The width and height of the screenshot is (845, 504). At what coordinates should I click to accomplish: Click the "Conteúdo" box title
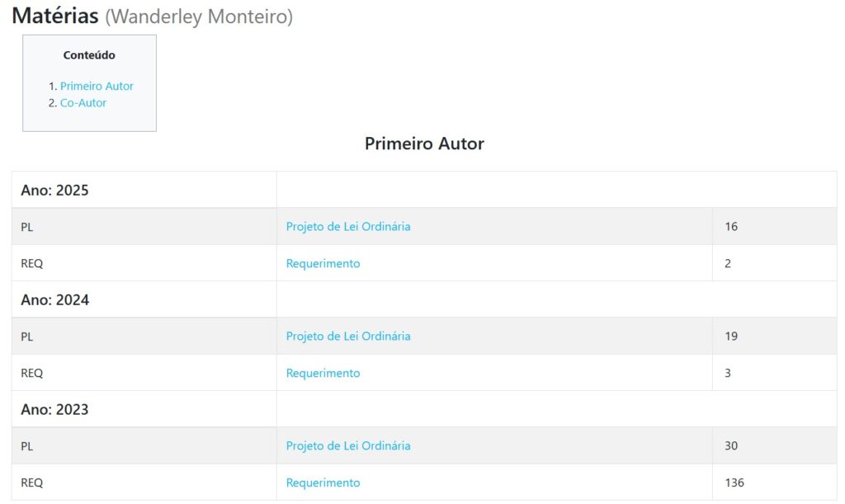(x=89, y=55)
